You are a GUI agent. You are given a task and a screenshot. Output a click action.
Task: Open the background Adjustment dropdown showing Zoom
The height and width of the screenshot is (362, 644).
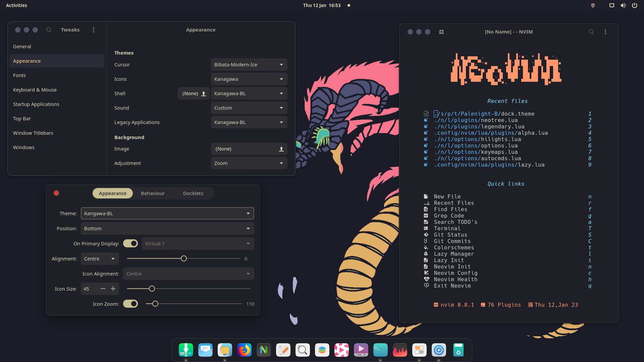(x=249, y=163)
